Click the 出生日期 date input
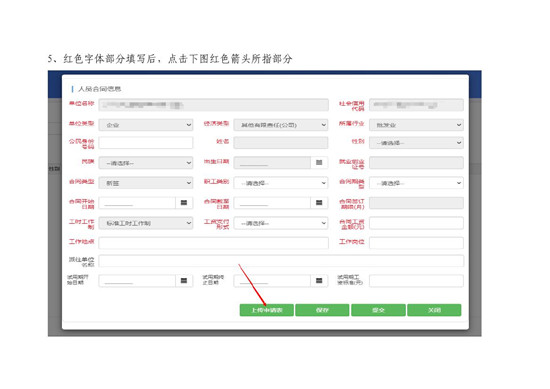The width and height of the screenshot is (550, 389). [x=273, y=162]
